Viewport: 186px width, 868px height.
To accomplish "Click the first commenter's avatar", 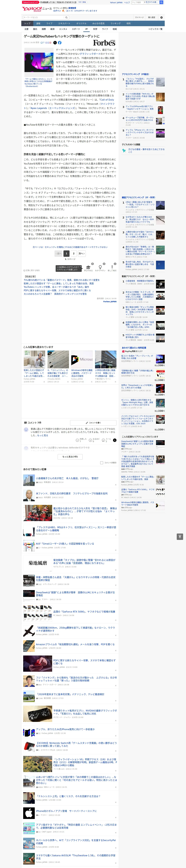I will point(26,430).
